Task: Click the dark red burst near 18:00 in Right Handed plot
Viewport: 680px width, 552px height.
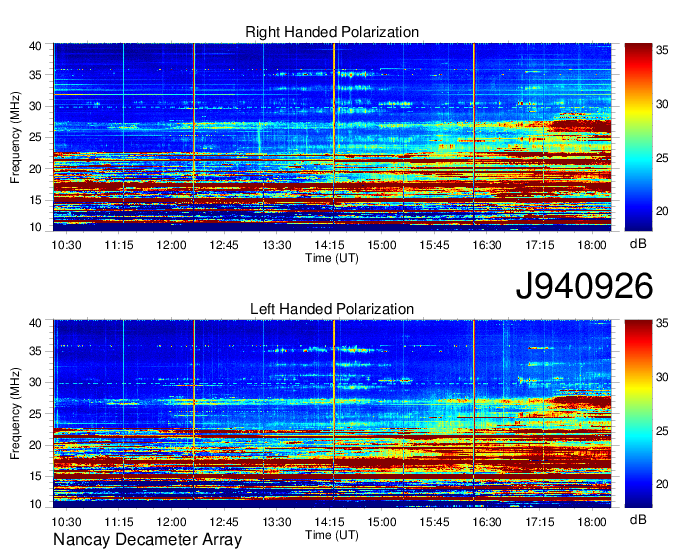Action: [581, 126]
